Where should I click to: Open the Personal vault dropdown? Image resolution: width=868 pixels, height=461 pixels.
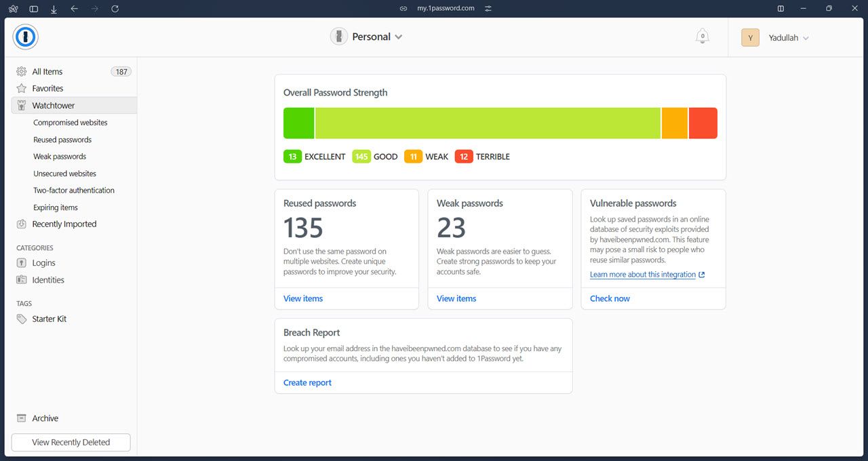[x=367, y=37]
